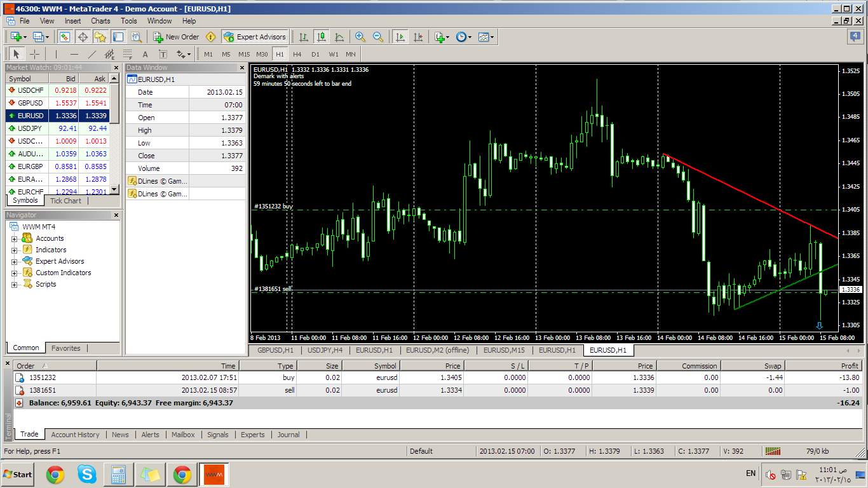868x488 pixels.
Task: Select the Vertical Line drawing tool
Action: tap(56, 54)
